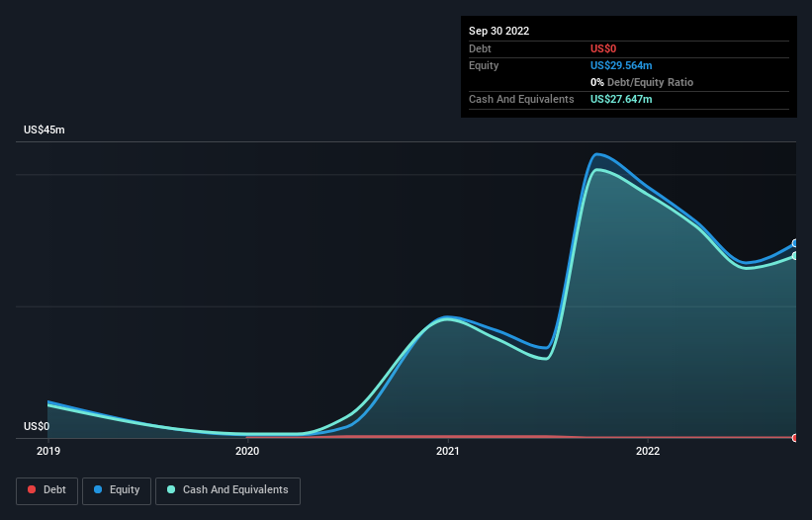
Task: Select the red Debt endpoint marker
Action: click(x=795, y=438)
